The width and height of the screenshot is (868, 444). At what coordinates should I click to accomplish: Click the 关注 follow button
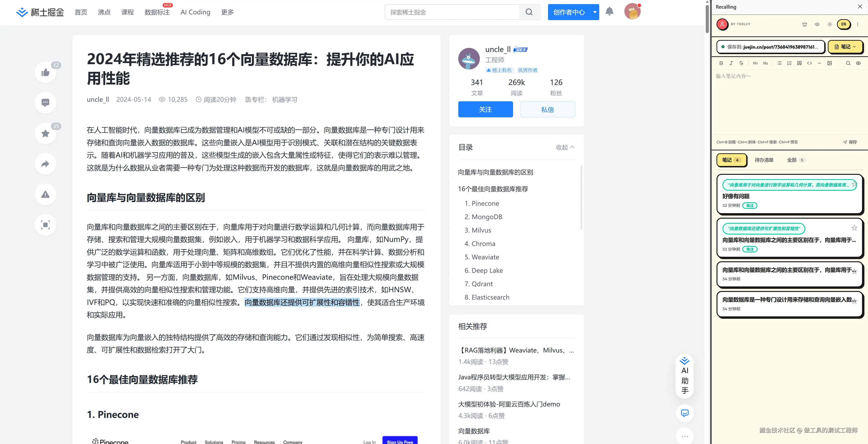pyautogui.click(x=485, y=110)
